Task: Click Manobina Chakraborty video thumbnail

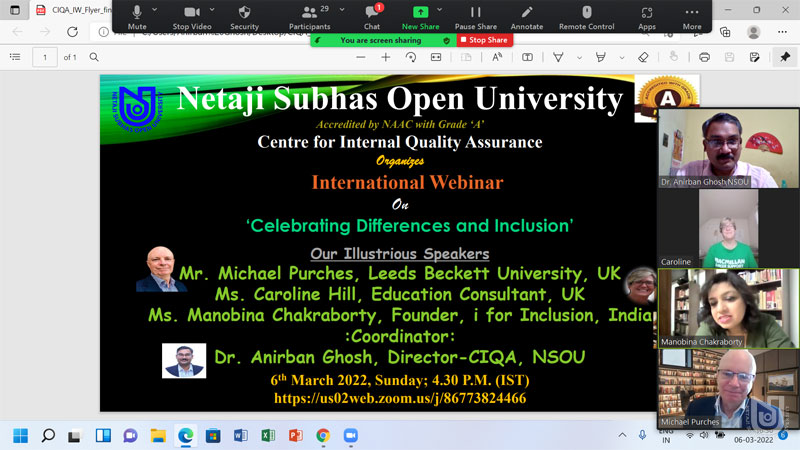Action: (728, 309)
